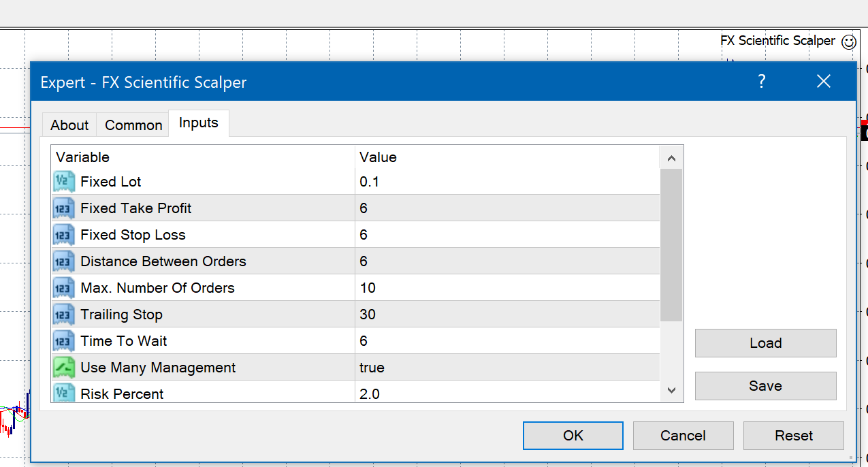The width and height of the screenshot is (868, 467).
Task: Click the Trailing Stop row icon
Action: coord(64,315)
